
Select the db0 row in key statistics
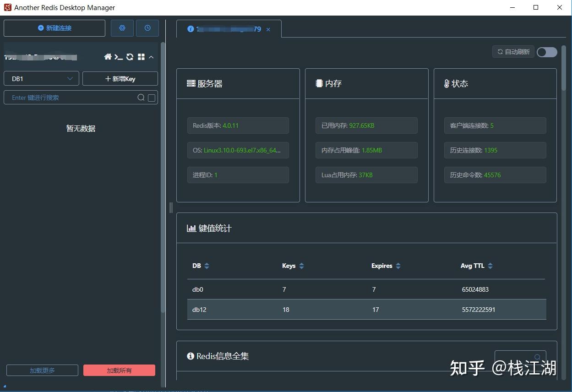[366, 289]
